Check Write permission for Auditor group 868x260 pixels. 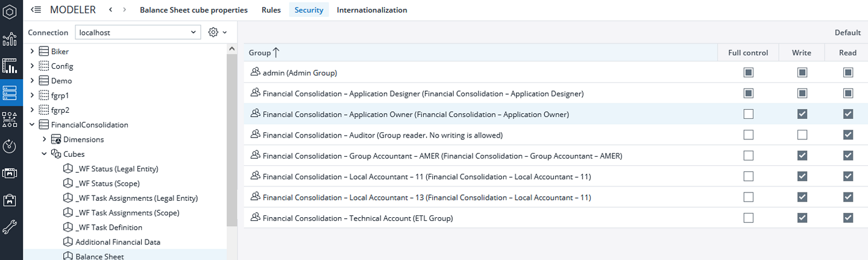point(802,135)
